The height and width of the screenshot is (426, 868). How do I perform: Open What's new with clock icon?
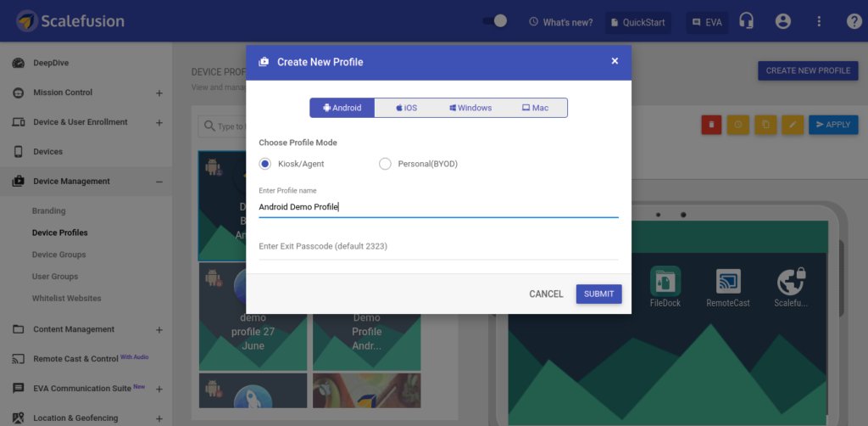[561, 22]
